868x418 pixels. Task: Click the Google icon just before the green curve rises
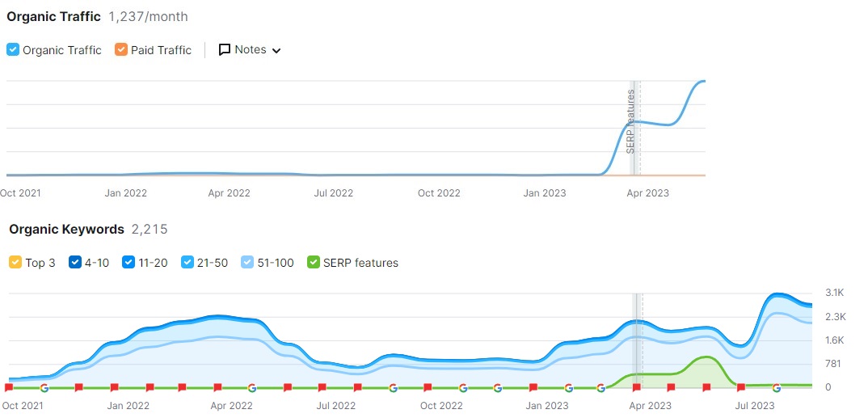(600, 387)
